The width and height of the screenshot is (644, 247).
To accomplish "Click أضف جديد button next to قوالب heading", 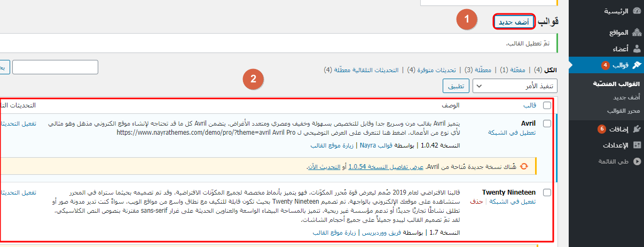I will pyautogui.click(x=514, y=22).
